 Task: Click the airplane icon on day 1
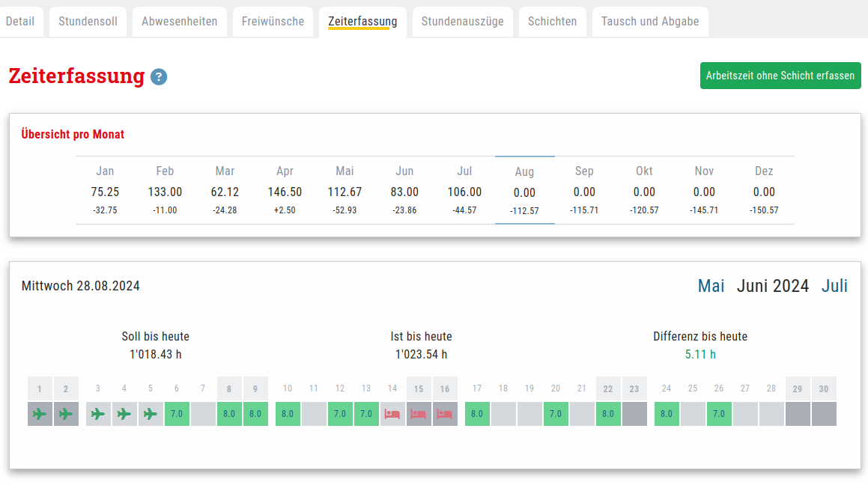(40, 414)
